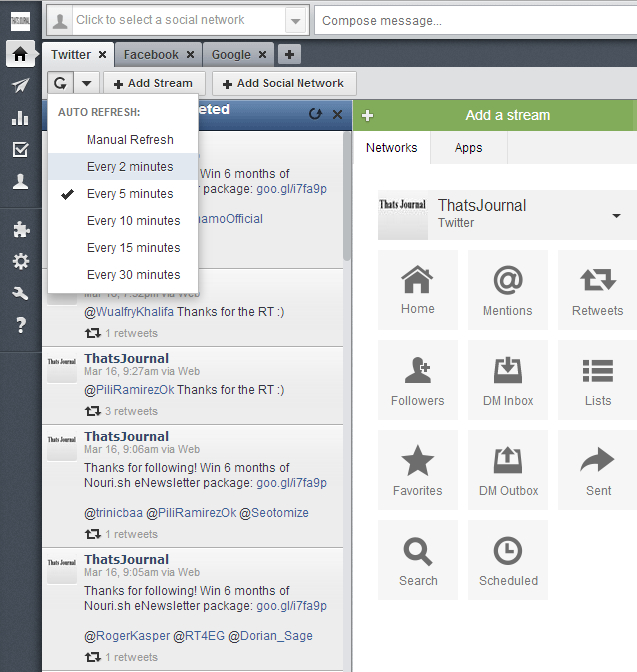This screenshot has width=637, height=672.
Task: Open App Directory puzzle piece icon
Action: coord(20,229)
